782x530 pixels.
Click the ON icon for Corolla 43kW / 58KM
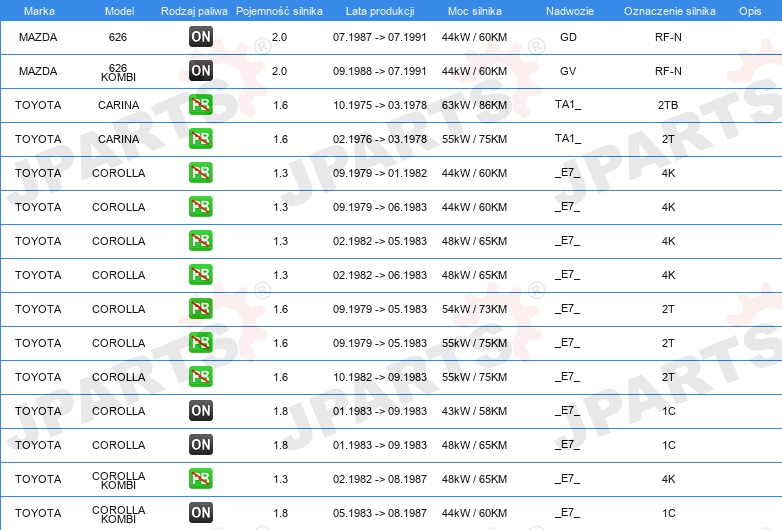click(200, 410)
